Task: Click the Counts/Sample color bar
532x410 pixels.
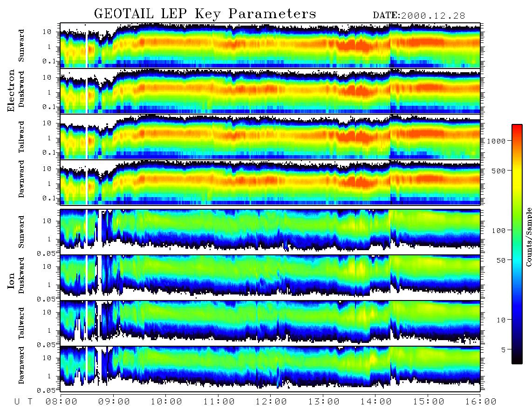Action: click(517, 244)
